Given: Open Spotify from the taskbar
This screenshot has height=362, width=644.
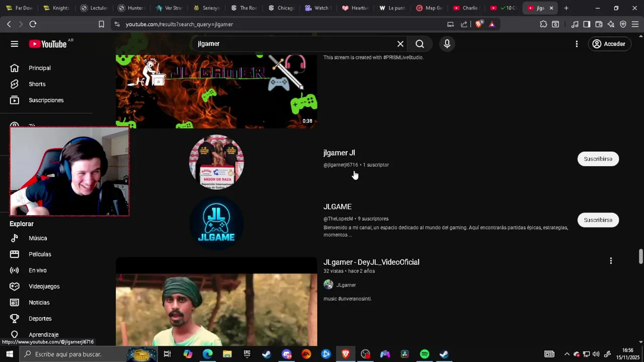Looking at the screenshot, I should click(x=424, y=354).
